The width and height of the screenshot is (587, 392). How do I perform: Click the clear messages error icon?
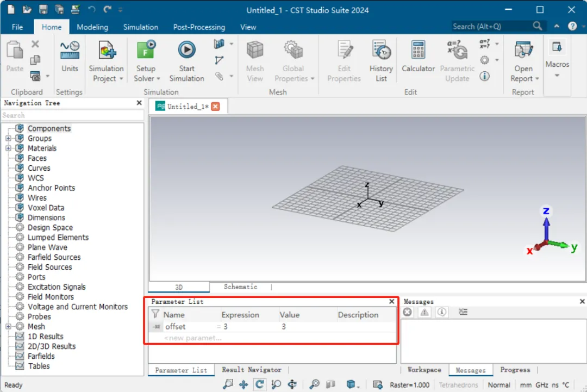click(408, 312)
